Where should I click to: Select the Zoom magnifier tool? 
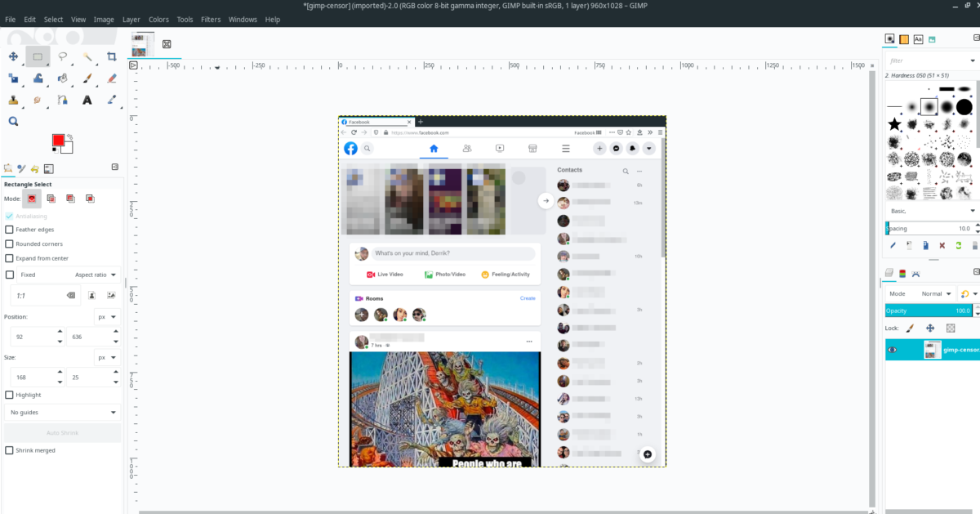coord(13,121)
